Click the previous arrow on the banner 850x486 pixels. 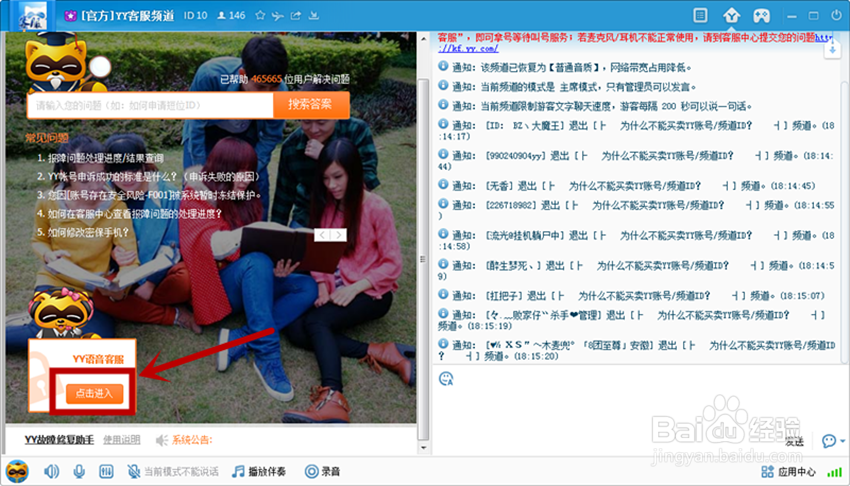click(x=322, y=235)
